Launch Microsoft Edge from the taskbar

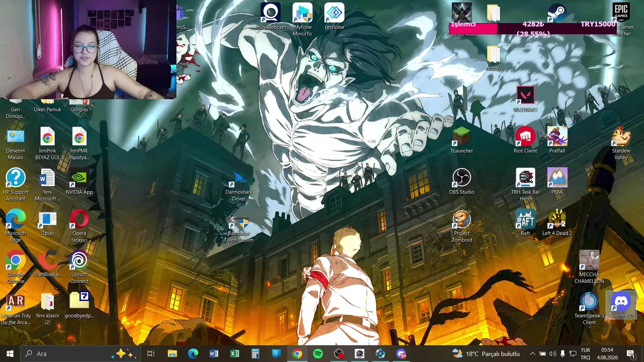click(193, 353)
